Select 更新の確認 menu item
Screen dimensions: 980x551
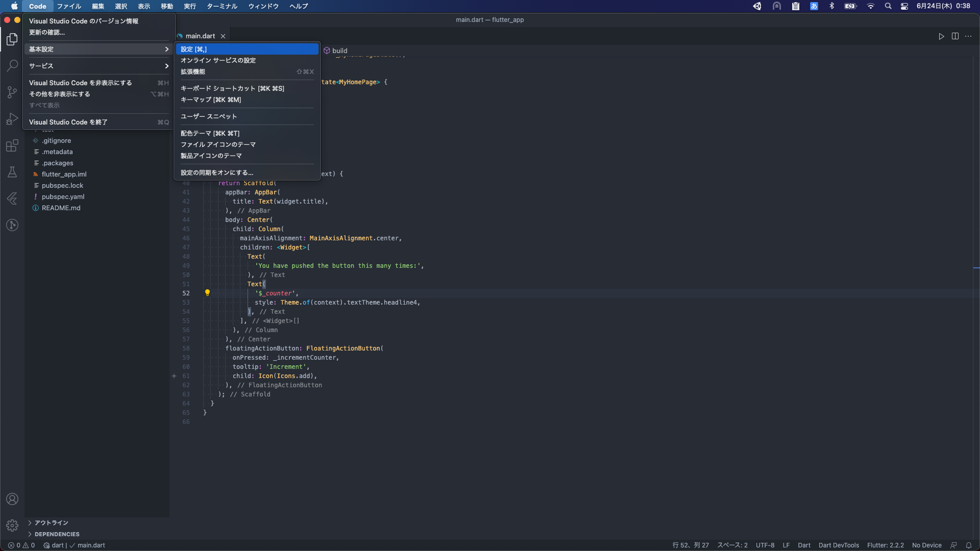(99, 32)
